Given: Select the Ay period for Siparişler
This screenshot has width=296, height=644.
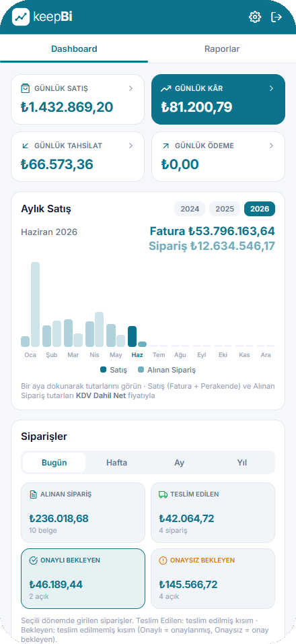Looking at the screenshot, I should click(x=179, y=463).
